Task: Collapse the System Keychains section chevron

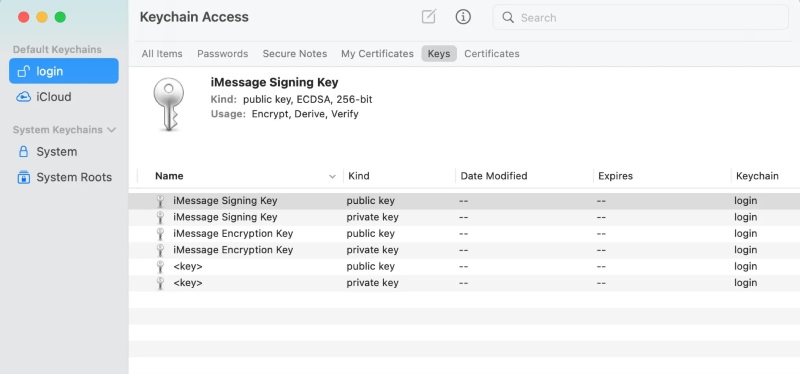Action: (112, 130)
